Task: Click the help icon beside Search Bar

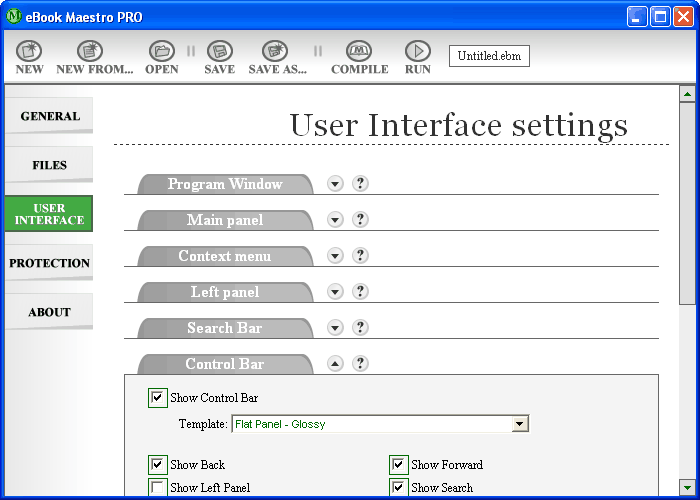Action: (x=361, y=328)
